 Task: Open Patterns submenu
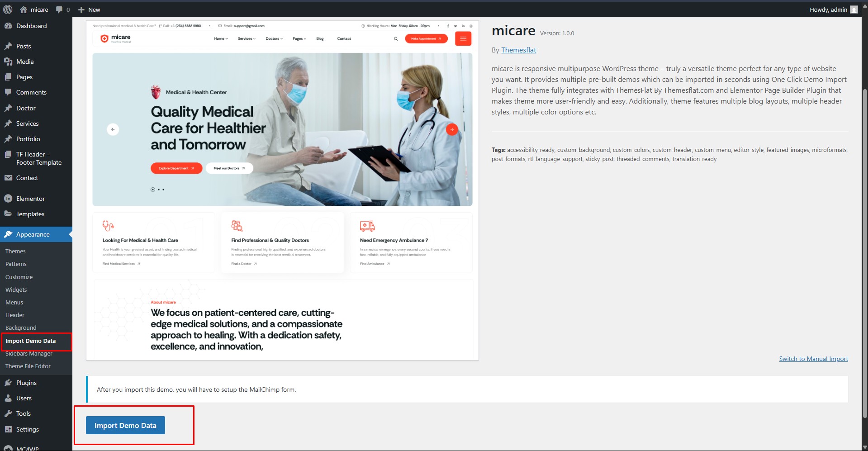click(16, 264)
